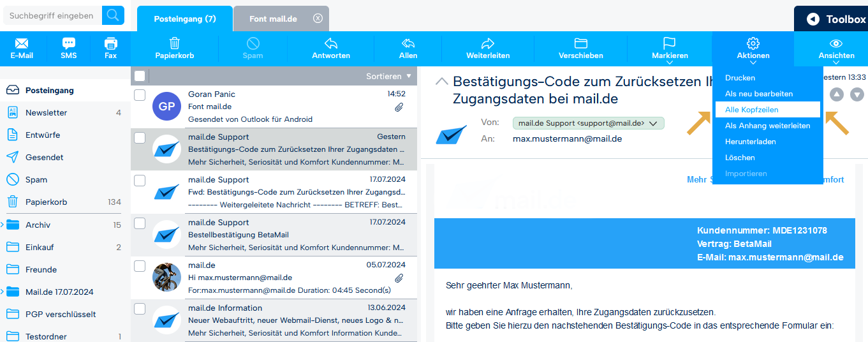Click the cyclist avatar of mail.de email
This screenshot has width=868, height=342.
[166, 277]
